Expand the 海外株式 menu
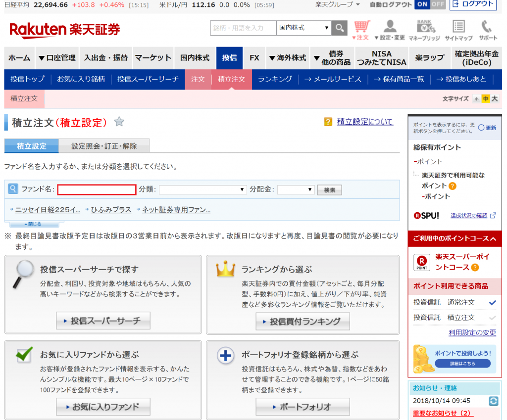Viewport: 507px width, 420px height. (x=288, y=58)
